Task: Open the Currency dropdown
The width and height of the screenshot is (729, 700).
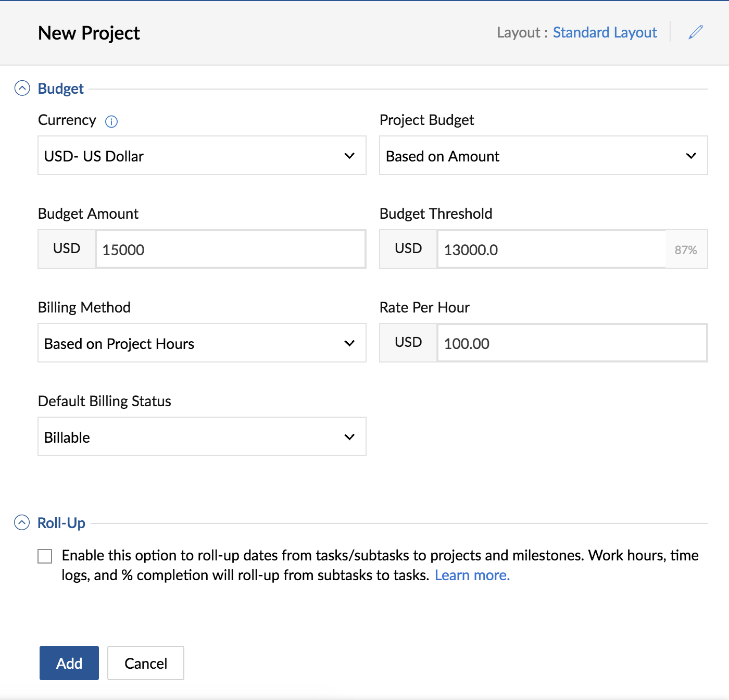Action: coord(202,155)
